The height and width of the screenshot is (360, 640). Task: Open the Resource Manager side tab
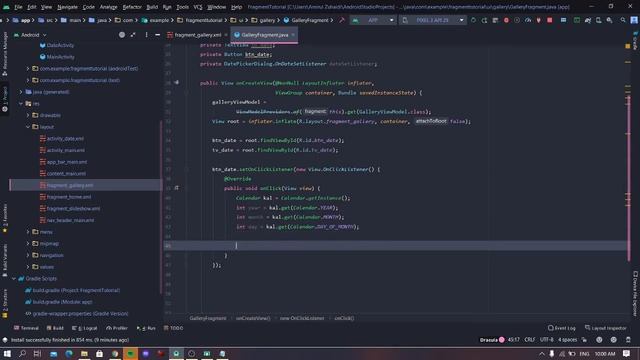5,53
